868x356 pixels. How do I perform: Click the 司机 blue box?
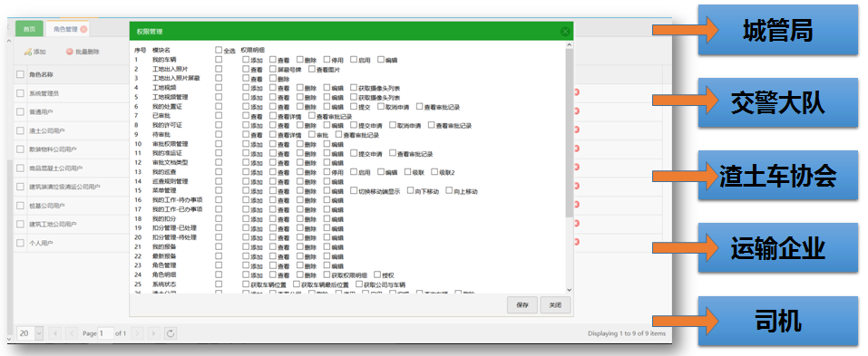(x=777, y=321)
